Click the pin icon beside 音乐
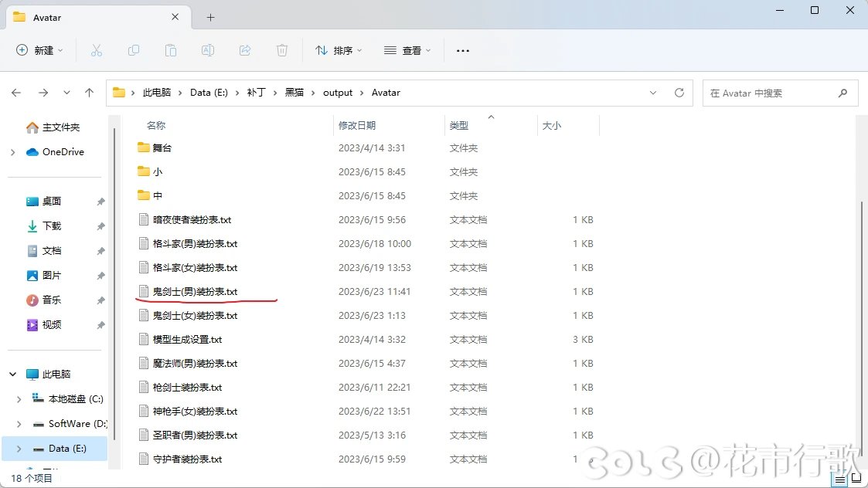The height and width of the screenshot is (488, 868). coord(100,300)
